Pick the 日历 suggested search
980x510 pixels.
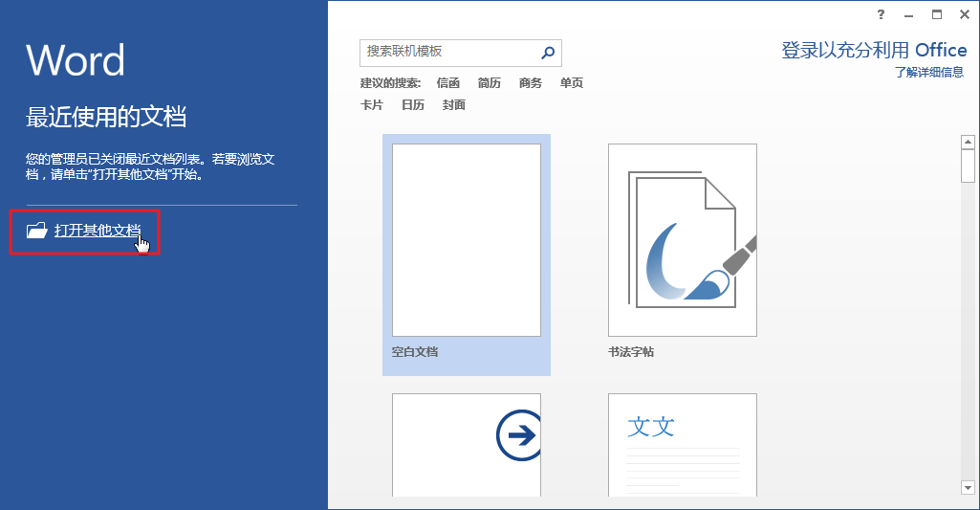pos(413,105)
